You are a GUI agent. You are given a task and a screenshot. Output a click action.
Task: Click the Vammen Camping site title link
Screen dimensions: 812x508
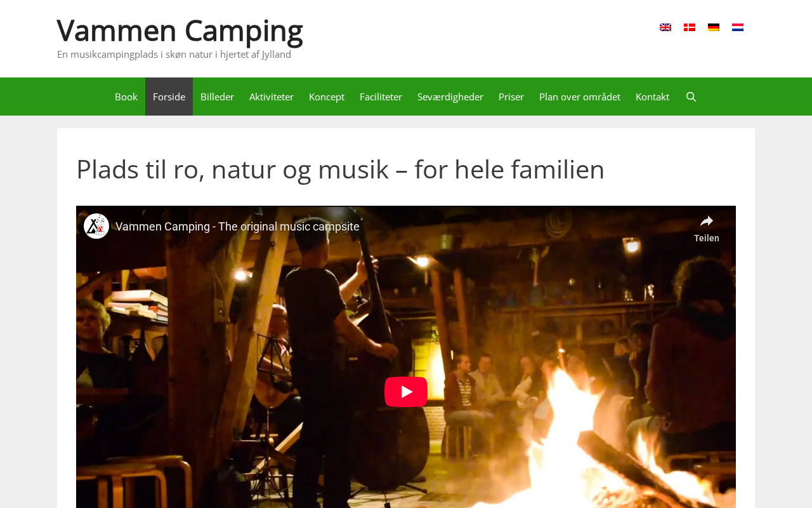tap(180, 30)
